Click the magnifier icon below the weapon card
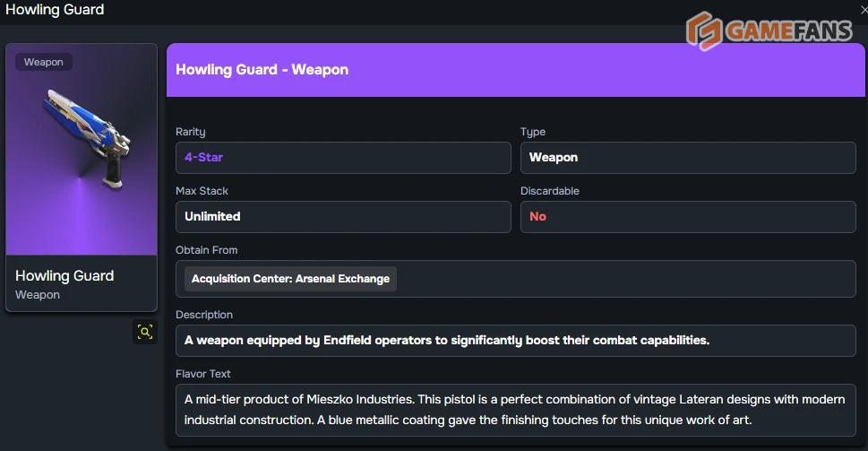The height and width of the screenshot is (451, 868). point(145,332)
